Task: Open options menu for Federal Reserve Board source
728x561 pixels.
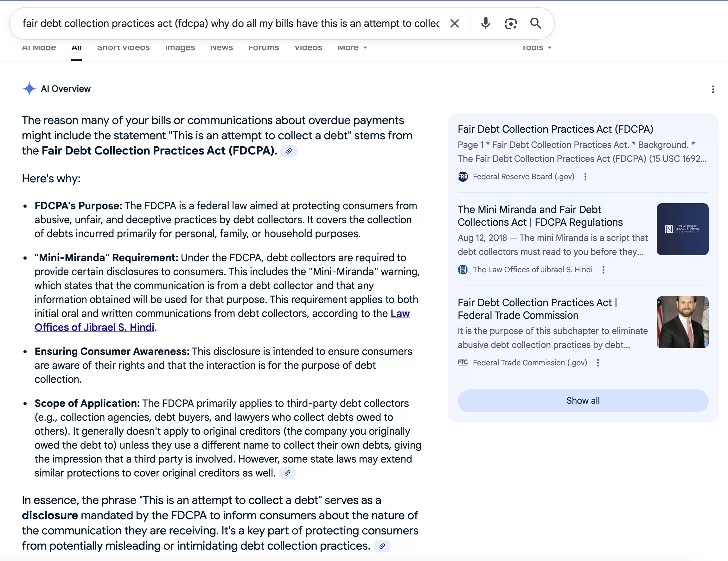Action: (585, 177)
